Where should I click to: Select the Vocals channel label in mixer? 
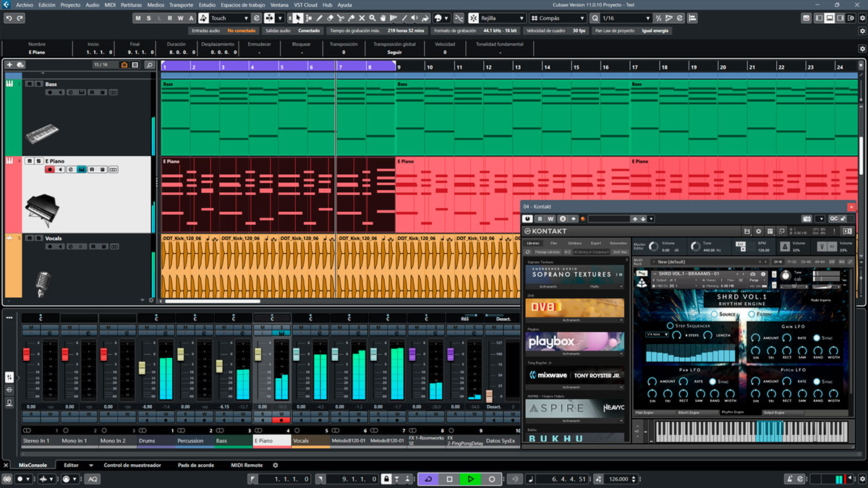tap(311, 440)
